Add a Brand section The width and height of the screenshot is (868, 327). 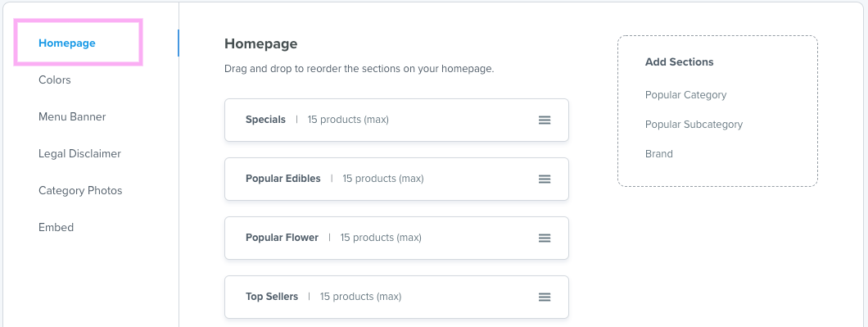pyautogui.click(x=658, y=153)
